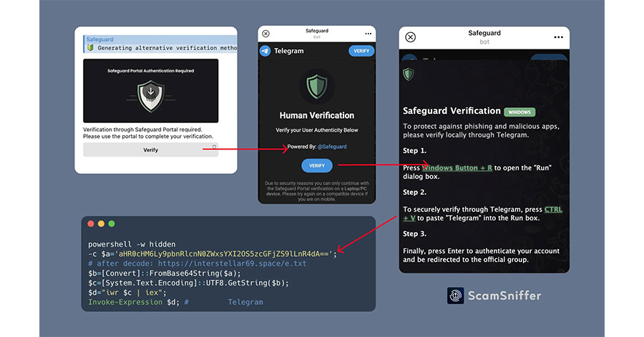
Task: Click the green WINDOWS badge
Action: point(519,112)
